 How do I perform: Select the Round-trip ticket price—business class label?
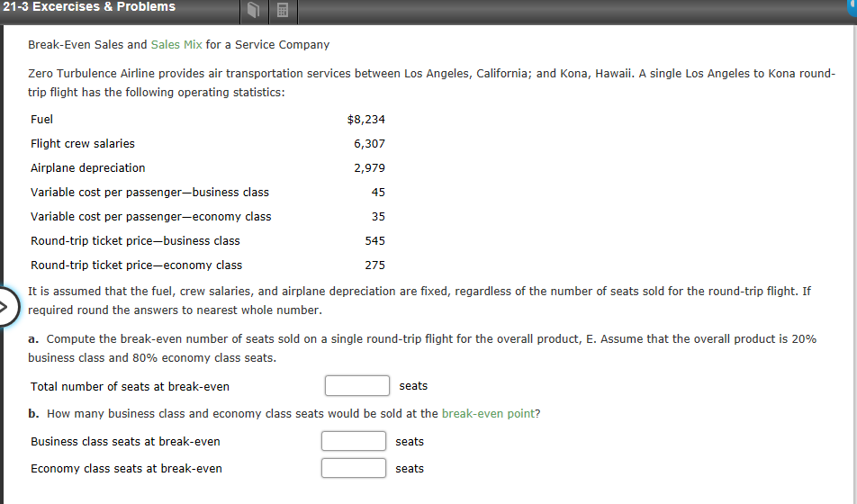pyautogui.click(x=135, y=241)
